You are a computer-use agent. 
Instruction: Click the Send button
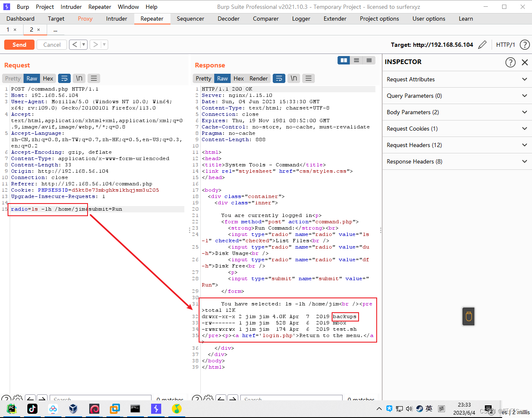coord(19,45)
